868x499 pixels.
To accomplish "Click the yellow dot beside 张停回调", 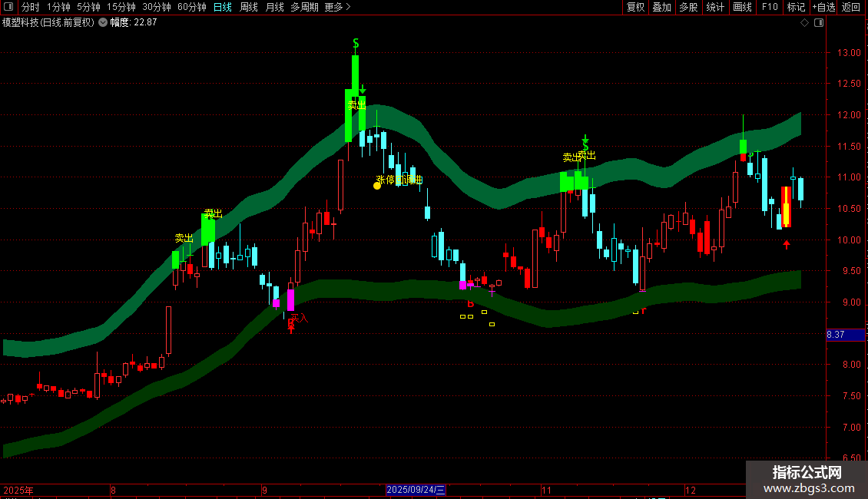I will coord(377,186).
